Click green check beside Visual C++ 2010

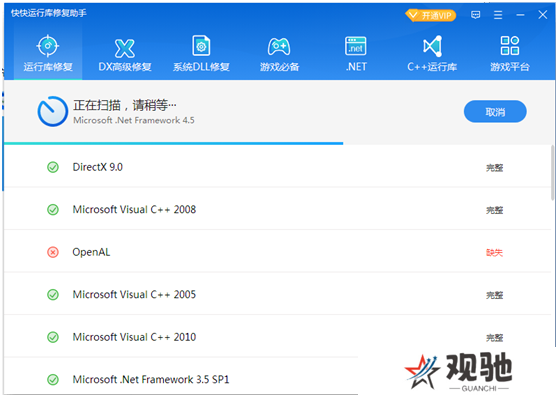[x=53, y=337]
